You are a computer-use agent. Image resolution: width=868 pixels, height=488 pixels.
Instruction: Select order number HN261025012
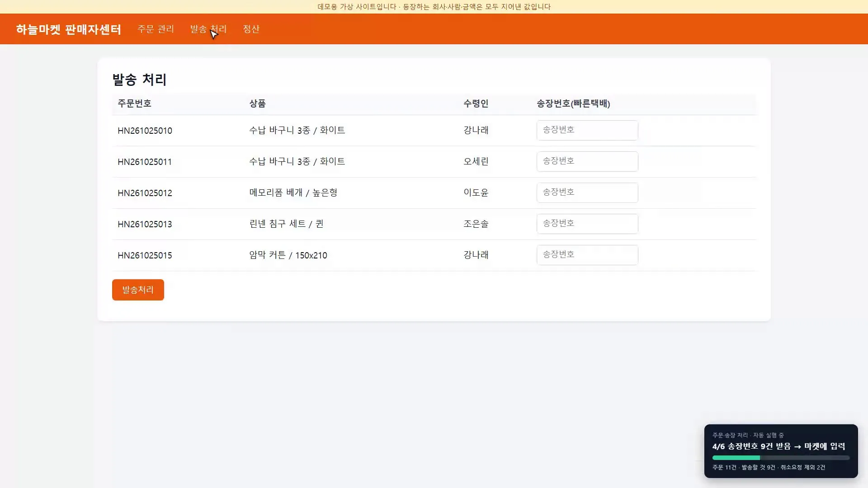pos(145,193)
